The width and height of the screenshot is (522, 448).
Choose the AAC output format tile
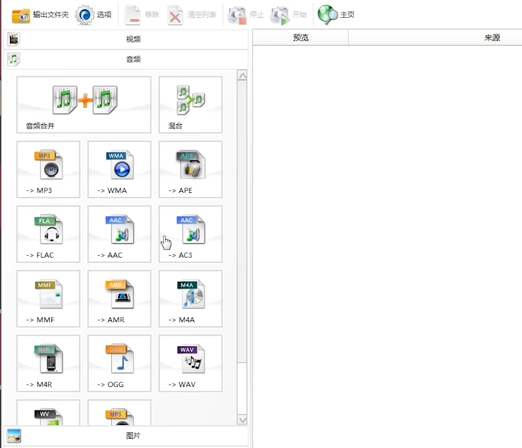119,234
